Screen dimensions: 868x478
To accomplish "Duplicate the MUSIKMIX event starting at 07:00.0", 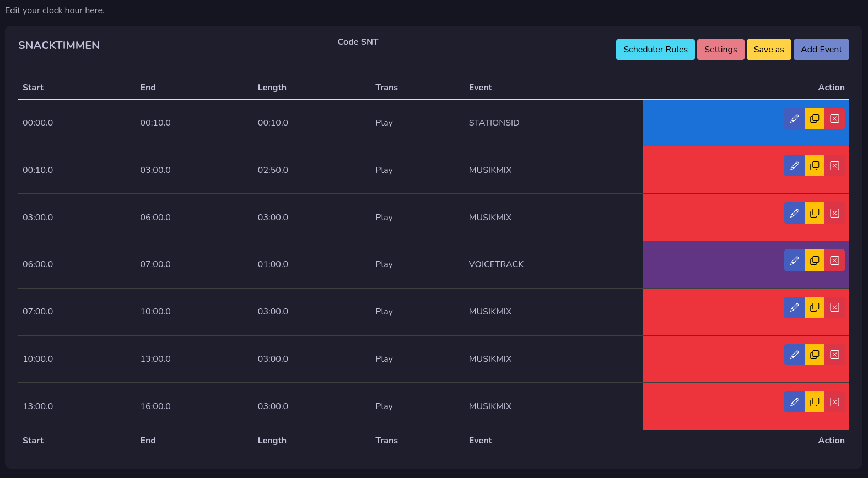I will (x=815, y=307).
